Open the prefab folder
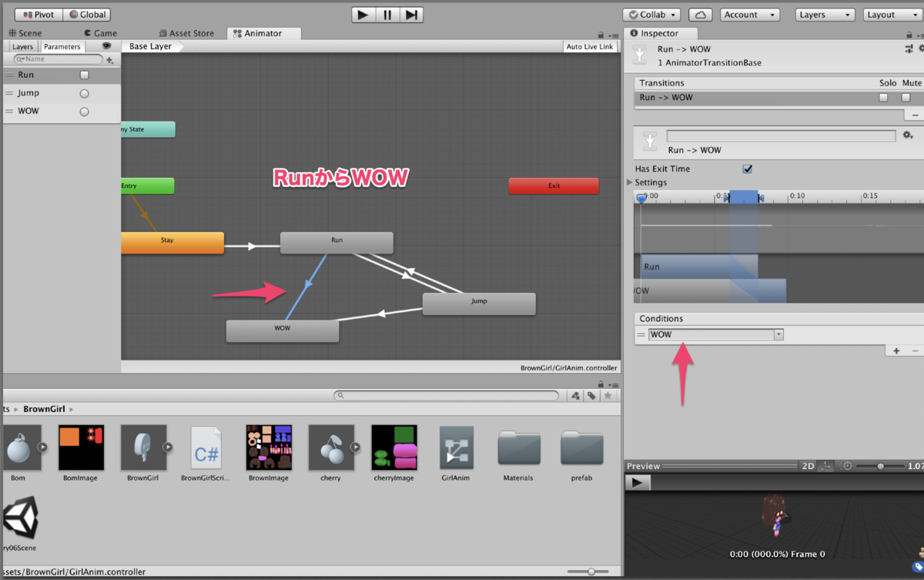924x580 pixels. [x=581, y=453]
